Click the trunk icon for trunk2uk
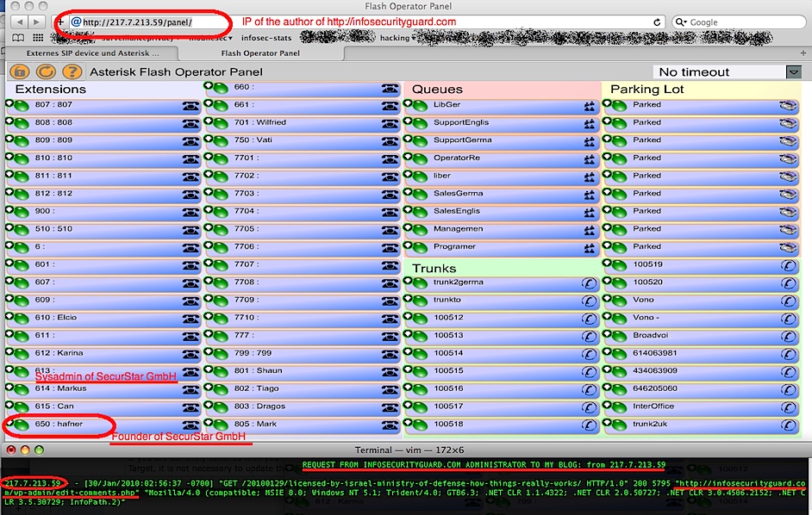 point(788,425)
